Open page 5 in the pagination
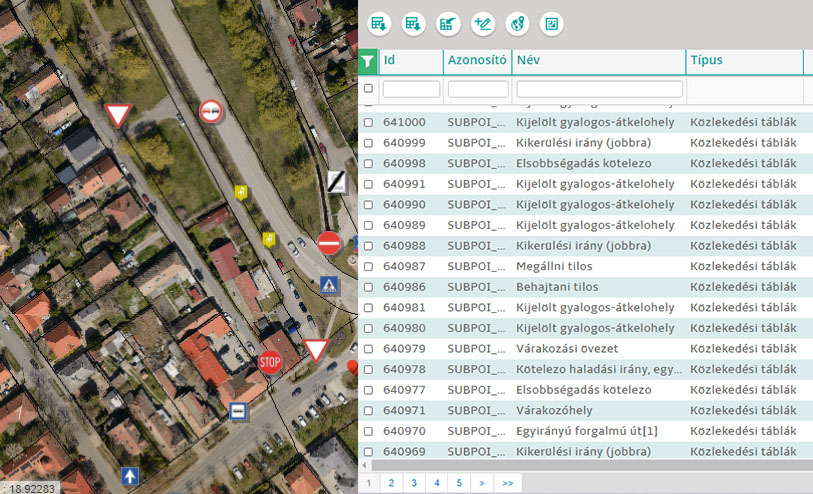813x494 pixels. point(459,483)
